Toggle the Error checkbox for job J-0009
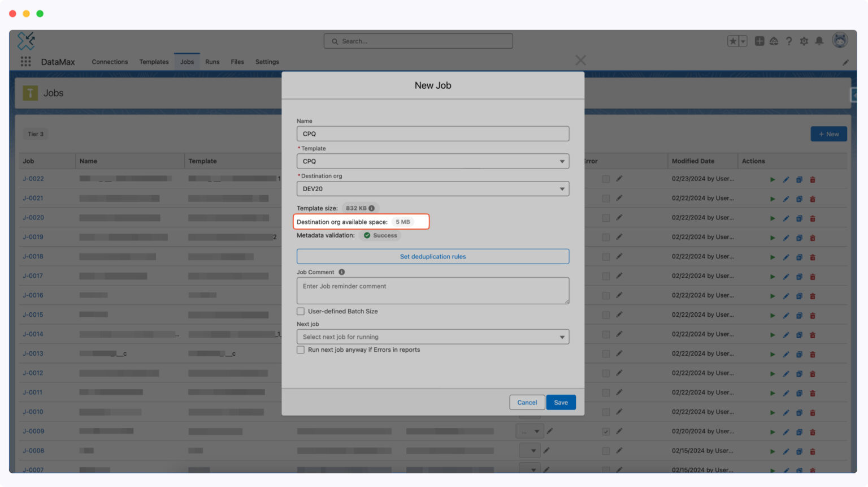This screenshot has width=868, height=487. pos(605,431)
